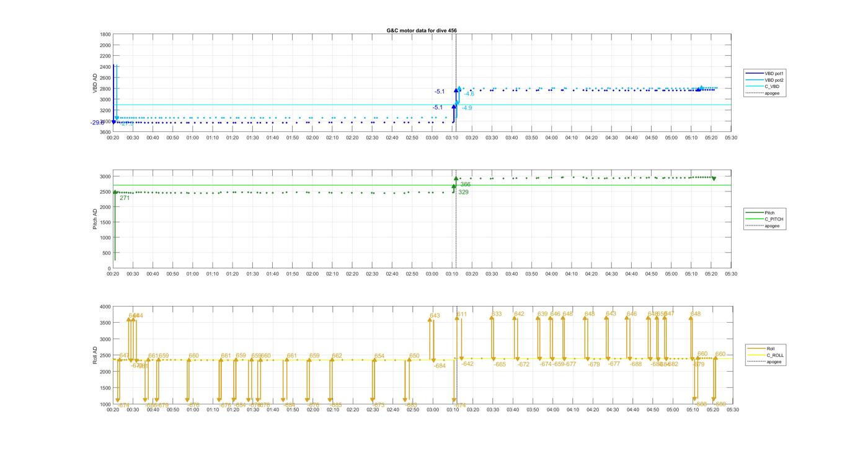Screen dimensions: 868x454
Task: Click the '654' roll data label
Action: click(x=379, y=357)
